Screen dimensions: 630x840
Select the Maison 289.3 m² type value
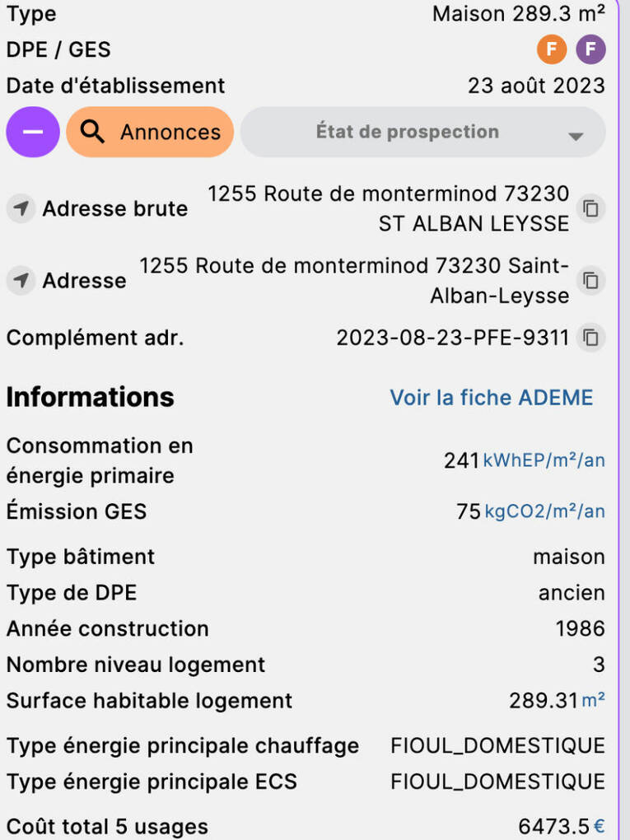coord(518,13)
